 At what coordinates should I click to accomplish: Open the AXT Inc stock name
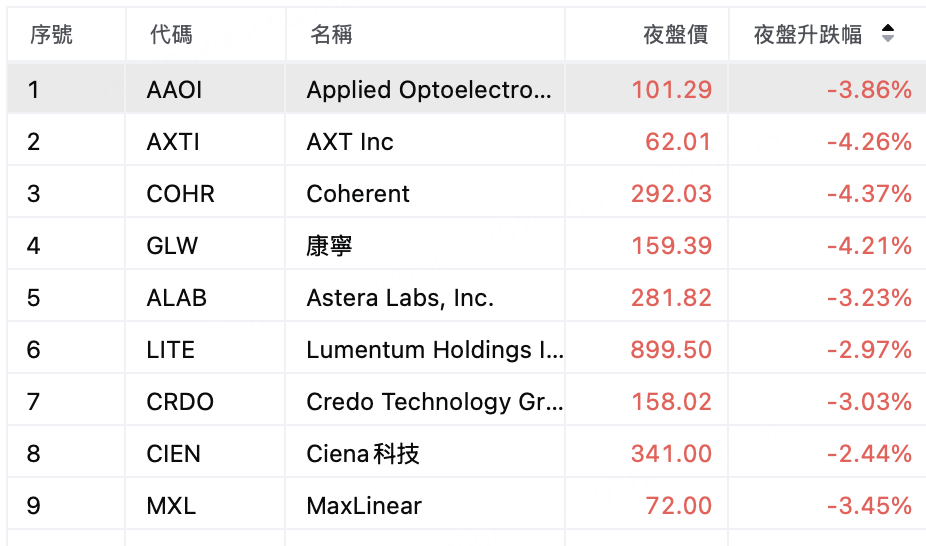pos(350,142)
